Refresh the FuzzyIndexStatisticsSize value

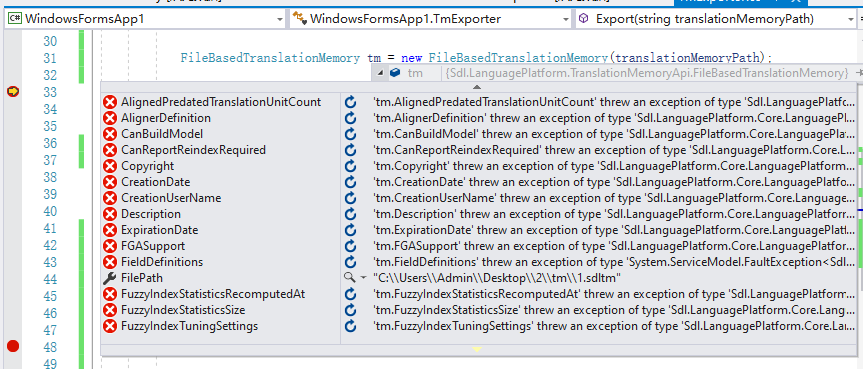point(350,310)
